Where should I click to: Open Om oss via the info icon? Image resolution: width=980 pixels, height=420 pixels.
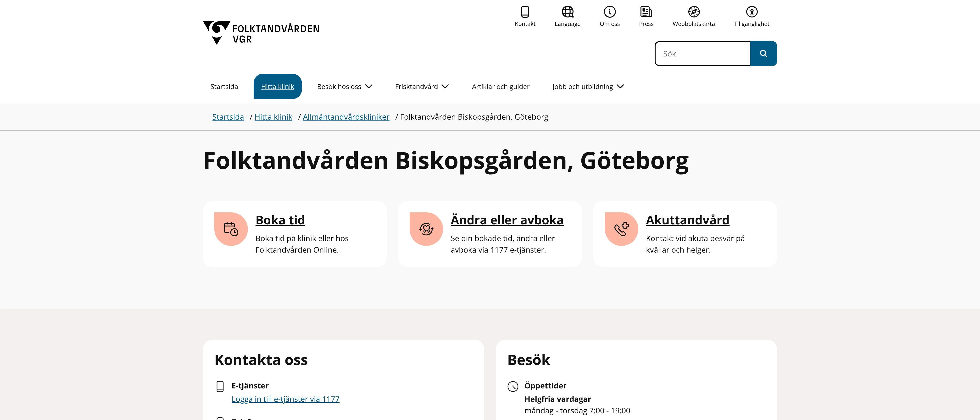point(610,12)
